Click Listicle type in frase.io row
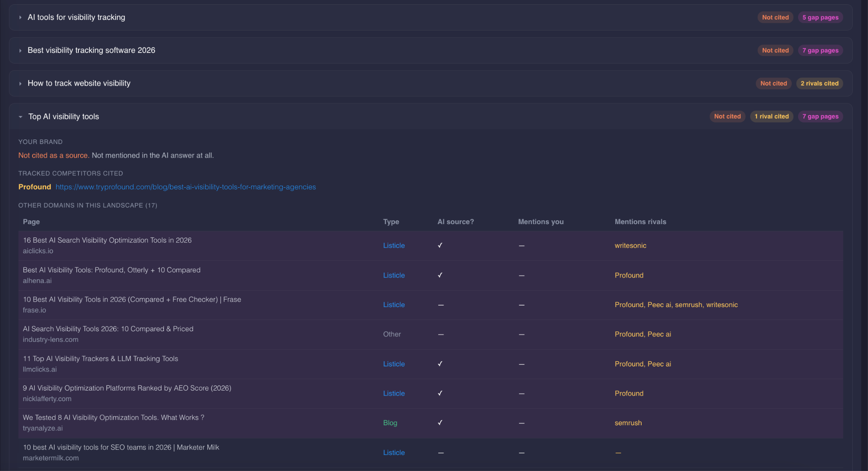Screen dimensions: 868x471 click(394, 305)
